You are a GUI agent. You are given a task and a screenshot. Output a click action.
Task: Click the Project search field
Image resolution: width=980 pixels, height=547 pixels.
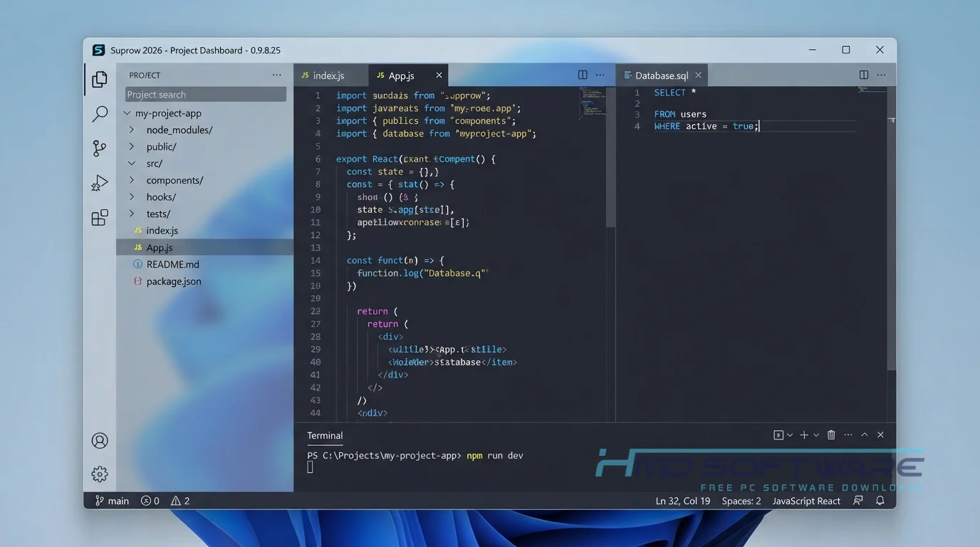pos(206,95)
